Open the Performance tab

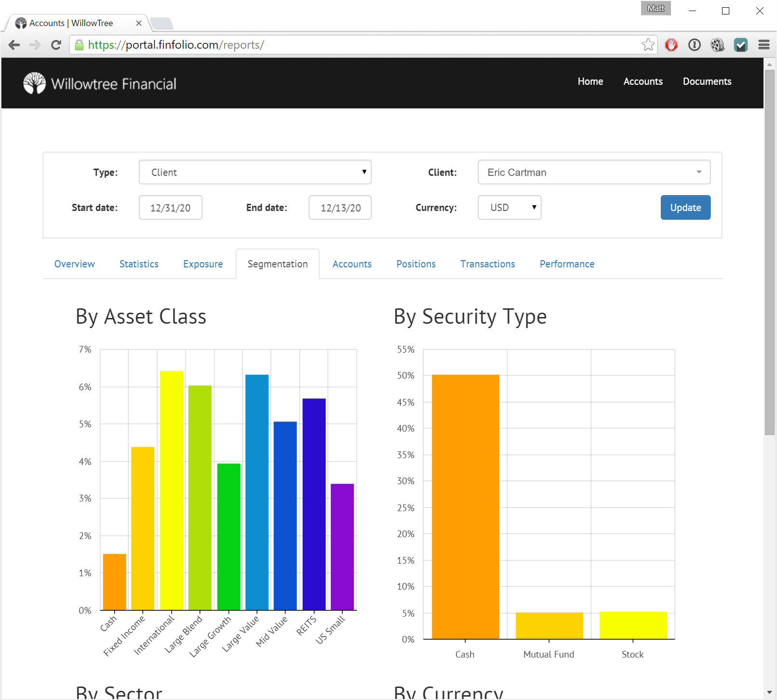click(566, 264)
